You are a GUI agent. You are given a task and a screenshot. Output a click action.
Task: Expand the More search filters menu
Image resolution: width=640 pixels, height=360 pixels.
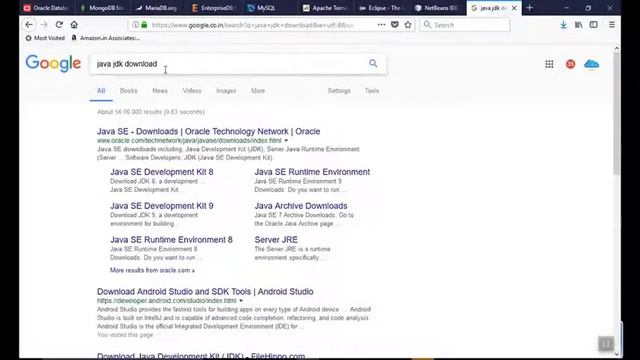[258, 91]
